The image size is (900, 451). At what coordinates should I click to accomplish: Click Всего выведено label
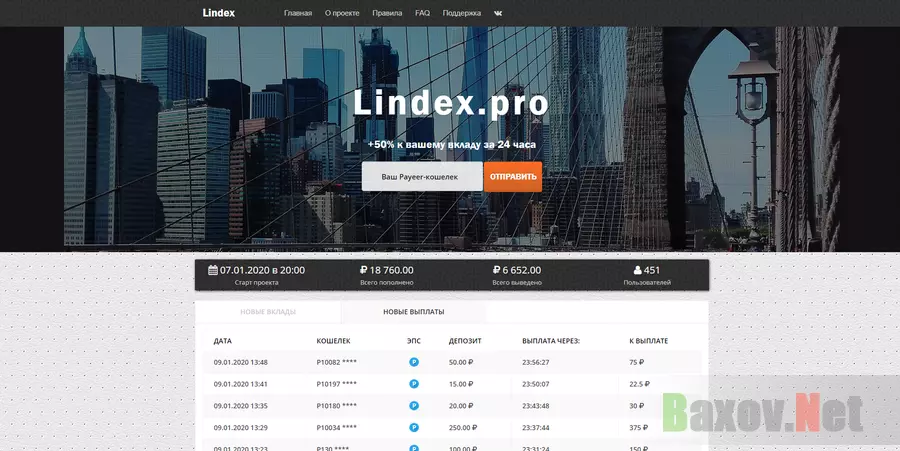[517, 282]
